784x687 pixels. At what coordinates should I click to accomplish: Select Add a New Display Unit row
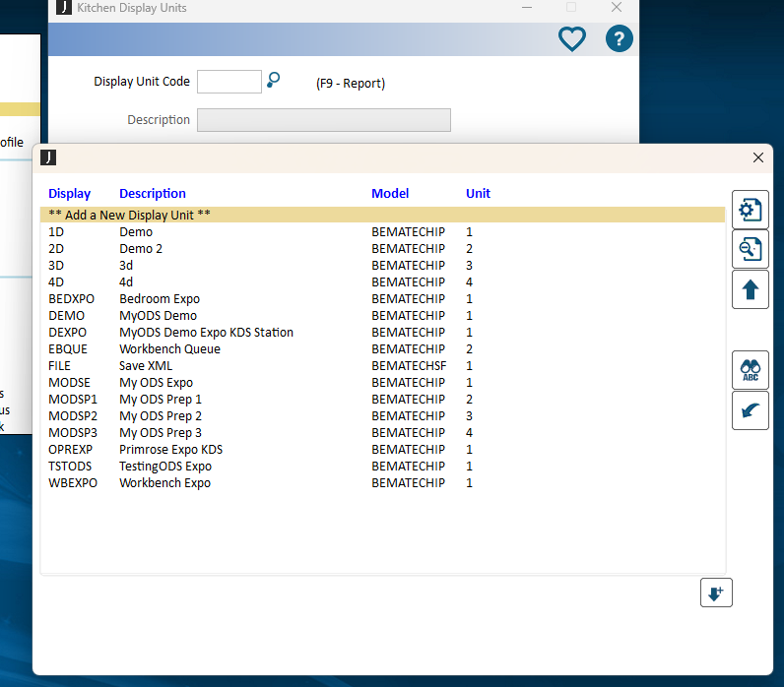[x=382, y=215]
